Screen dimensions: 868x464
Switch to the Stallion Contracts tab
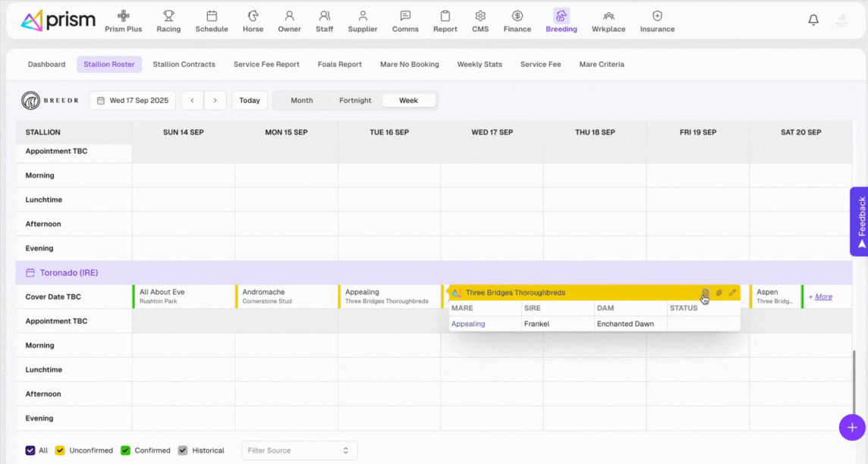pos(184,64)
